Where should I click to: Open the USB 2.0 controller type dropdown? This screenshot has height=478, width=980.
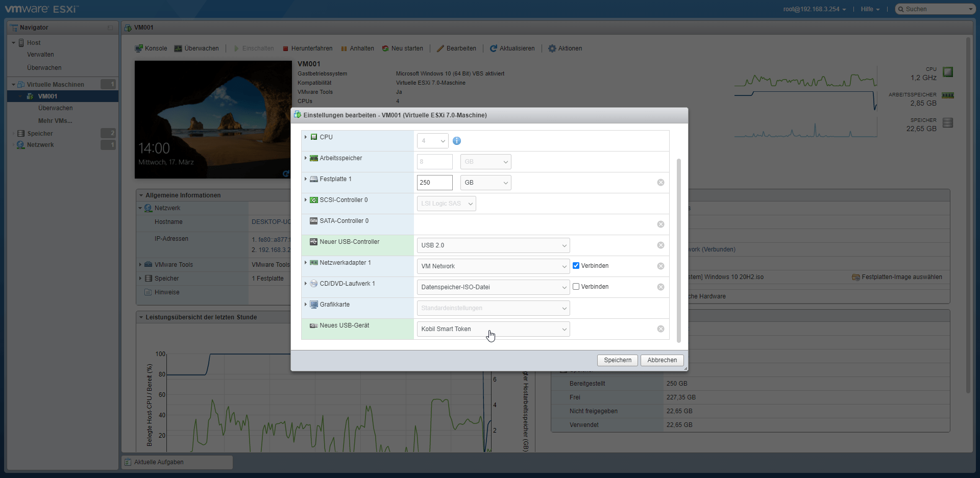point(493,245)
